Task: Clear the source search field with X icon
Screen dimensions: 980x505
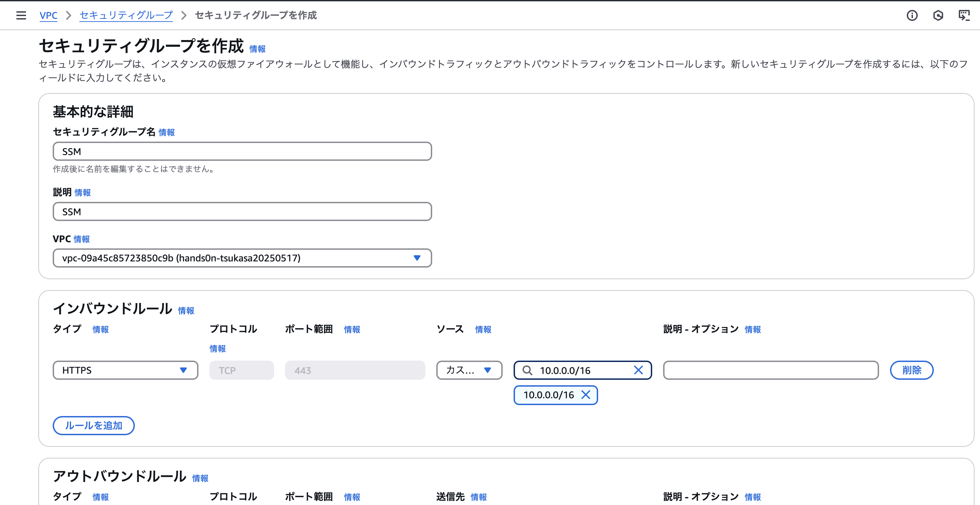Action: [x=638, y=370]
